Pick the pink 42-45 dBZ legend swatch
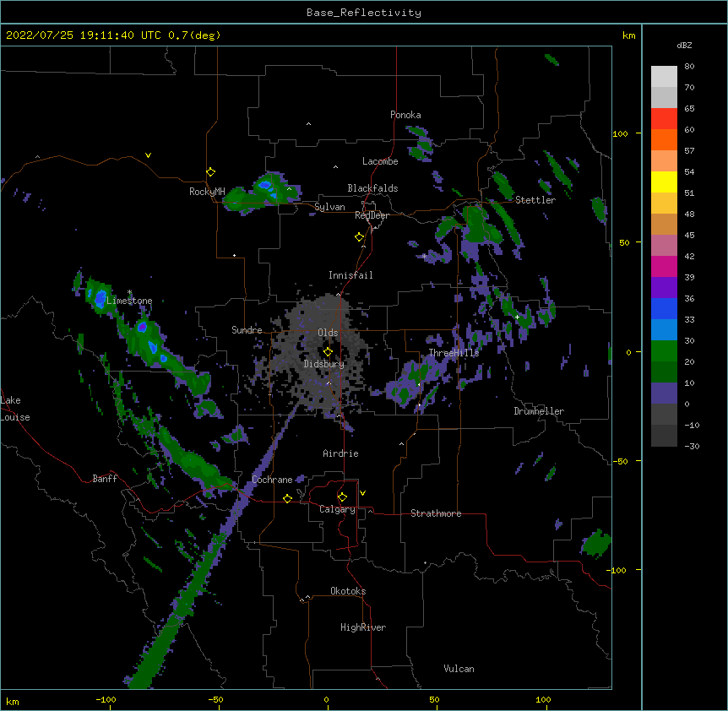 [x=664, y=246]
